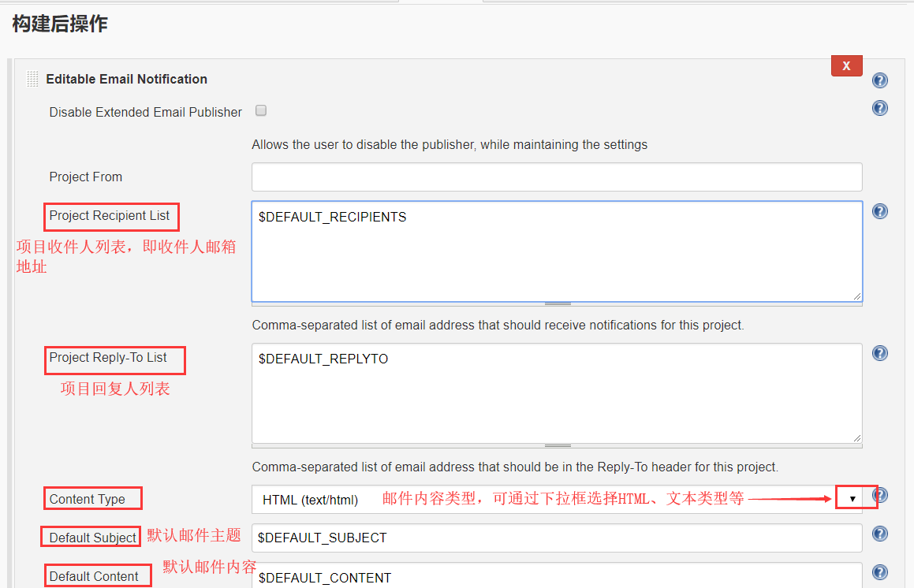Focus the Project From input field
Viewport: 914px width, 588px height.
pos(557,177)
